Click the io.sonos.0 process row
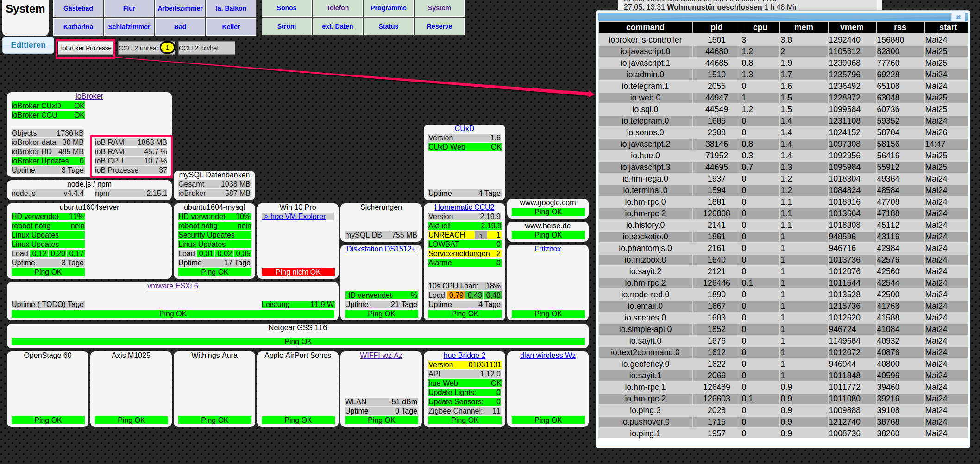 tap(783, 132)
